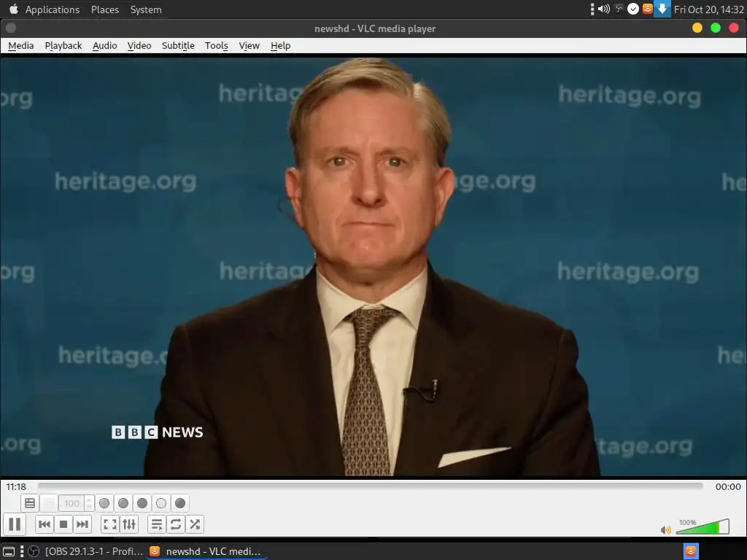Click the grey window menu button in title bar
The height and width of the screenshot is (560, 747).
[11, 28]
